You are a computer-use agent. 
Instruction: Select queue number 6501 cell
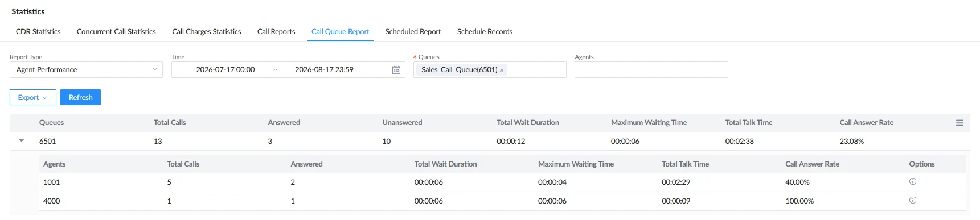click(x=48, y=142)
